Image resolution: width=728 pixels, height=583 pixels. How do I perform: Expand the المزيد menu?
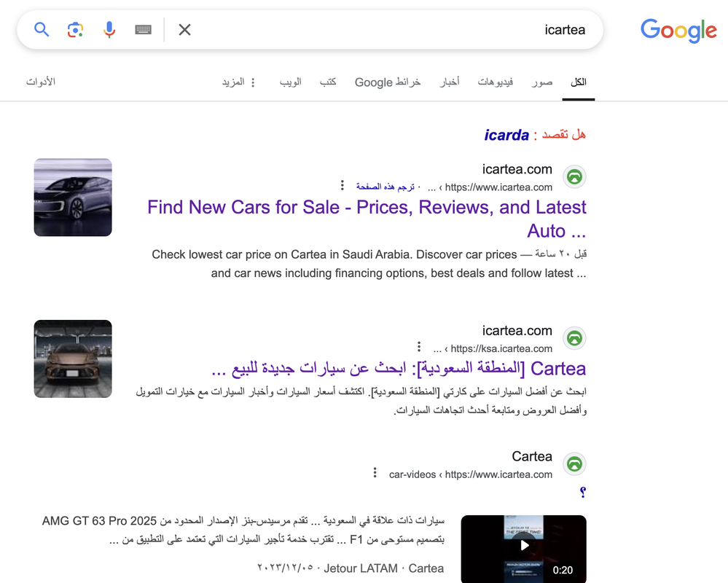tap(238, 82)
